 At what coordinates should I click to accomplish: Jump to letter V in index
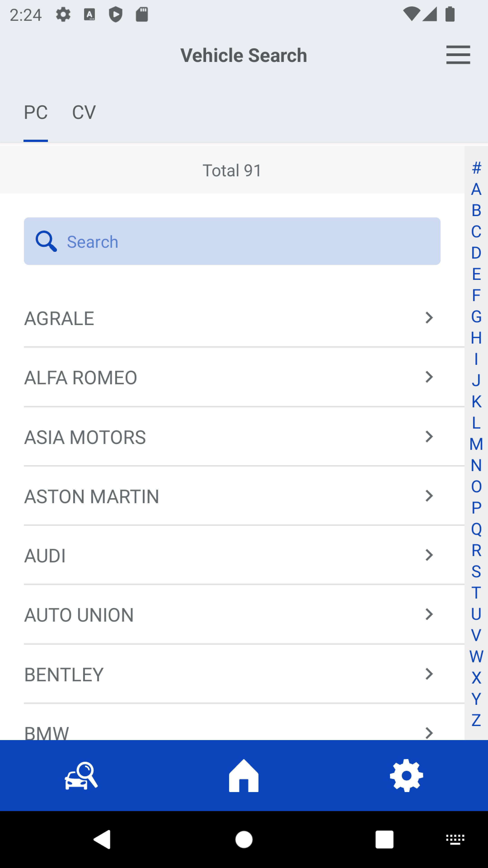[x=476, y=635]
